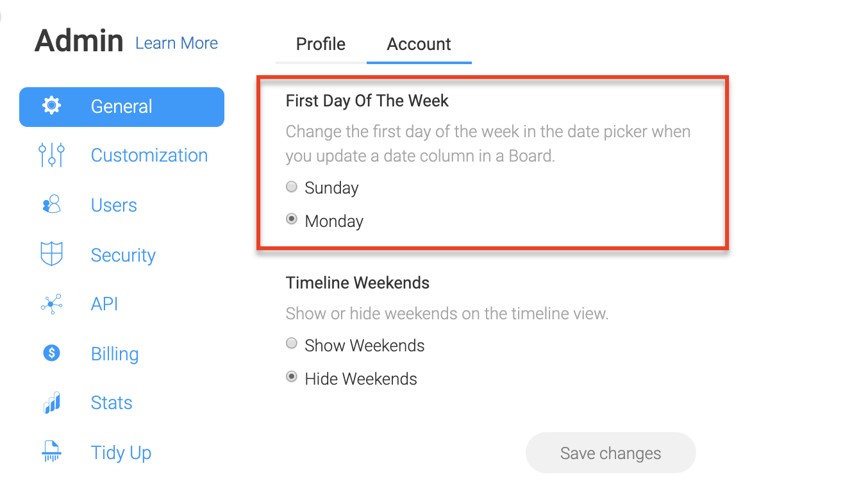Screen dimensions: 868x486
Task: Click the Stats bar chart icon
Action: coord(51,403)
